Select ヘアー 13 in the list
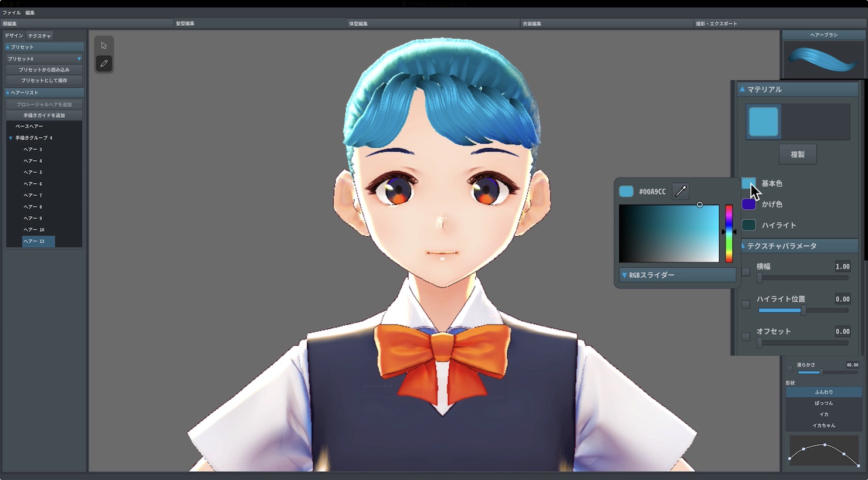The height and width of the screenshot is (480, 868). pos(38,241)
